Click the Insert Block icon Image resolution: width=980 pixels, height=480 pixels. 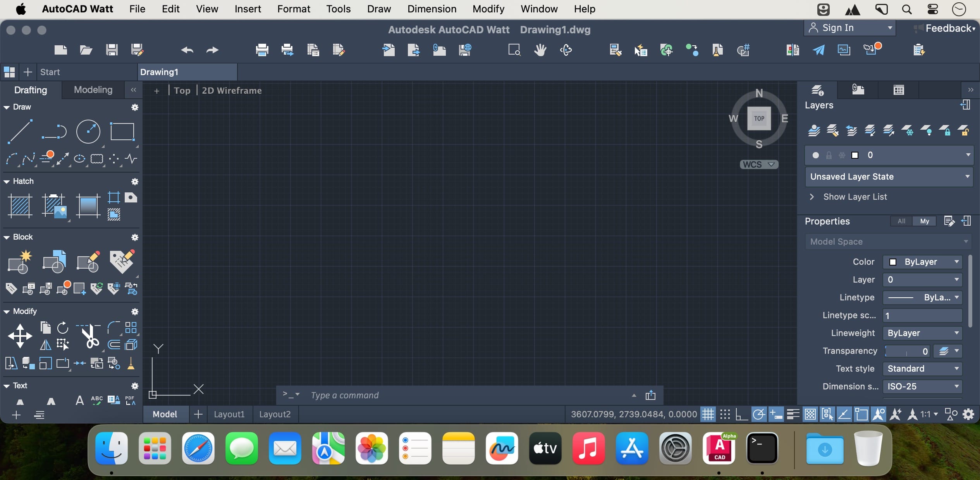tap(54, 262)
